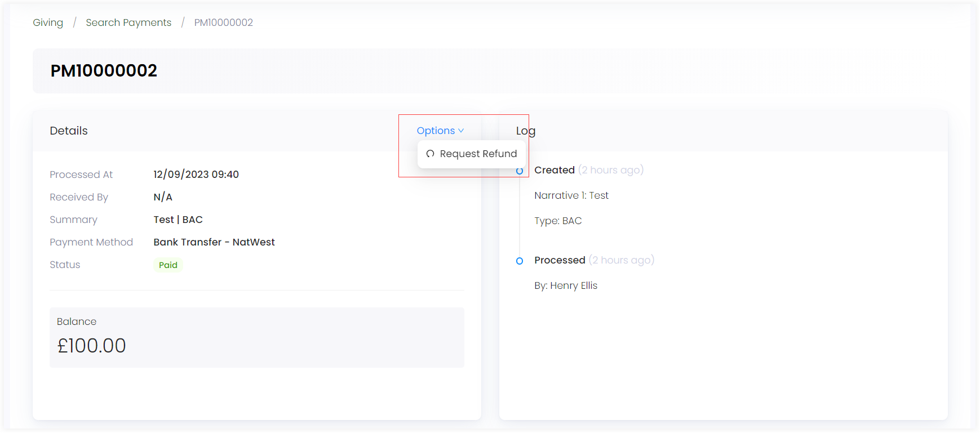Select the Processed log entry title
The image size is (980, 433).
[x=560, y=260]
